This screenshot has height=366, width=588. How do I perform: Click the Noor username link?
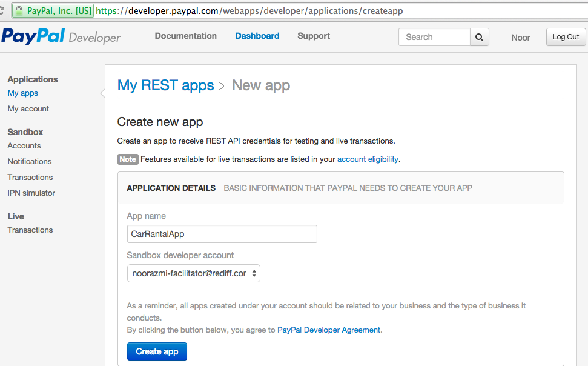[521, 38]
